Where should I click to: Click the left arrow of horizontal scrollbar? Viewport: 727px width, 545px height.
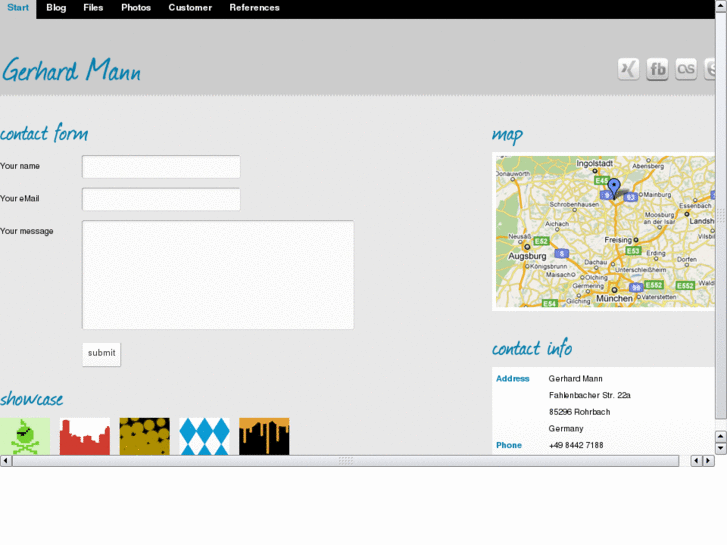pyautogui.click(x=6, y=461)
